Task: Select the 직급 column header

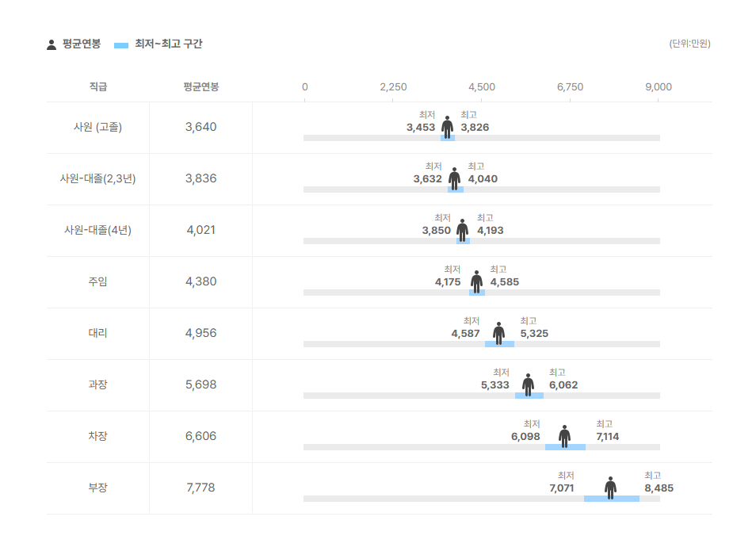Action: click(98, 86)
